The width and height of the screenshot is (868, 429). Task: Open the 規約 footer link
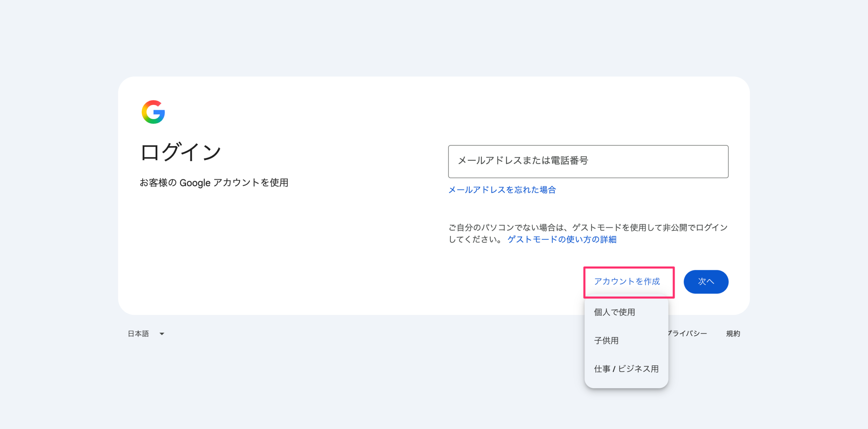pos(733,334)
